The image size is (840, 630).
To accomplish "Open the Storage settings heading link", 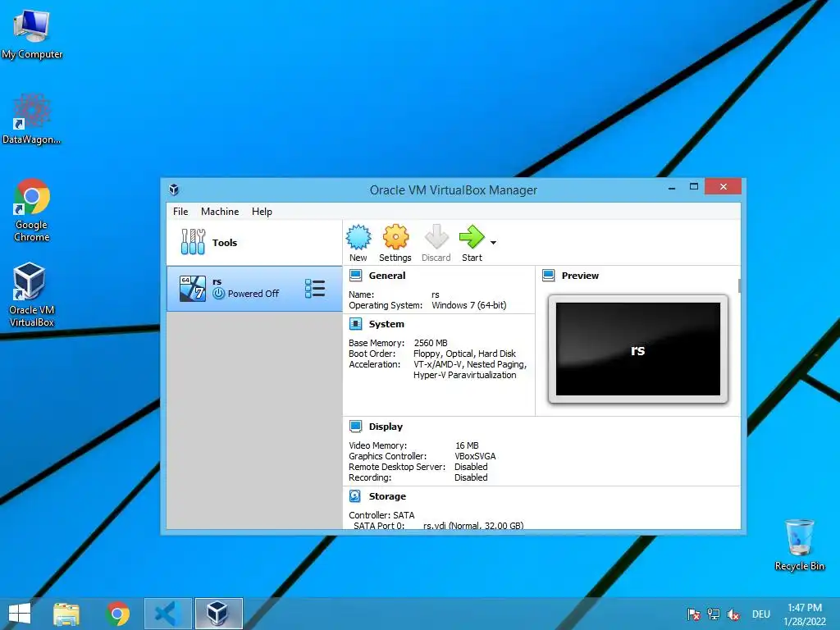I will (x=387, y=496).
